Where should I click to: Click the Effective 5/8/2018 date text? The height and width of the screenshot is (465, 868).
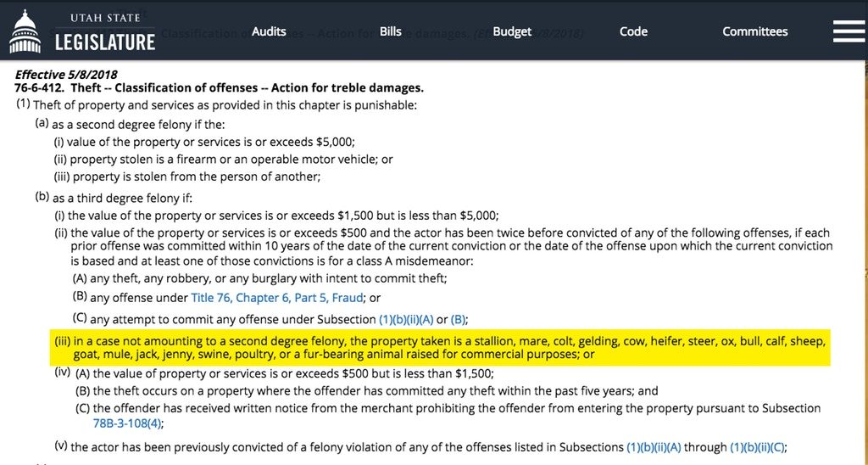(66, 75)
